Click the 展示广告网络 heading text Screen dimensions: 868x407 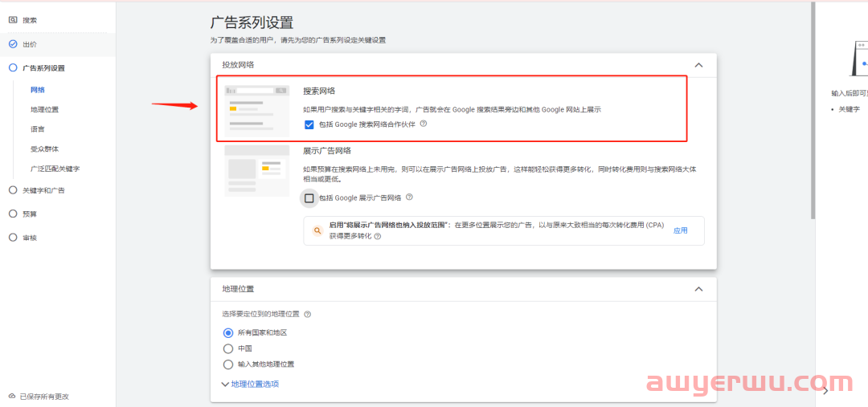tap(327, 150)
